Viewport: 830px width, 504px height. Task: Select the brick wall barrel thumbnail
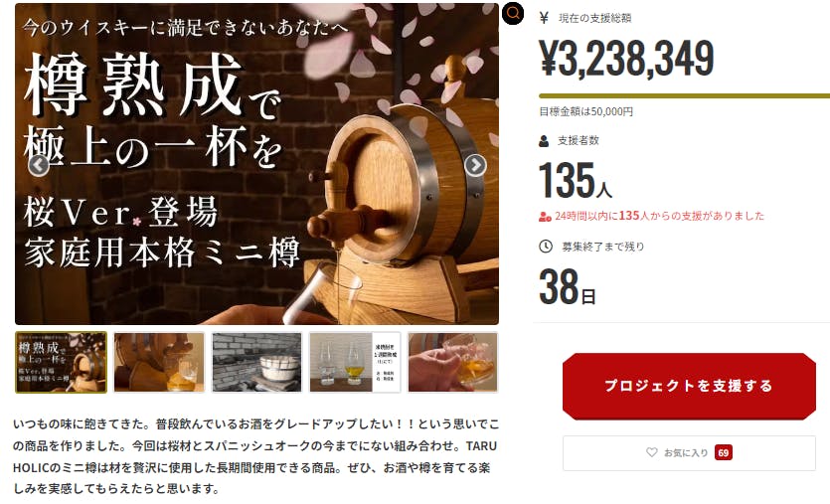(x=256, y=363)
